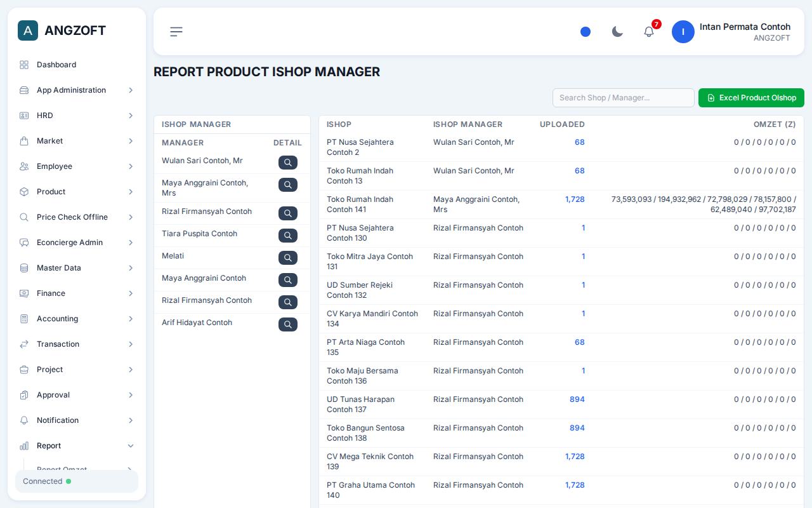This screenshot has height=508, width=812.
Task: Open the Report menu item
Action: click(x=77, y=446)
